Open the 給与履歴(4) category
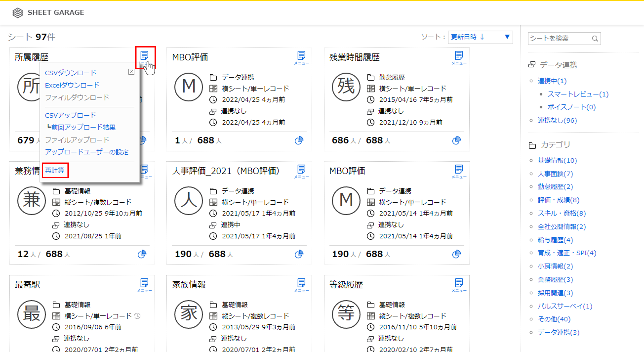The width and height of the screenshot is (644, 352). [555, 240]
